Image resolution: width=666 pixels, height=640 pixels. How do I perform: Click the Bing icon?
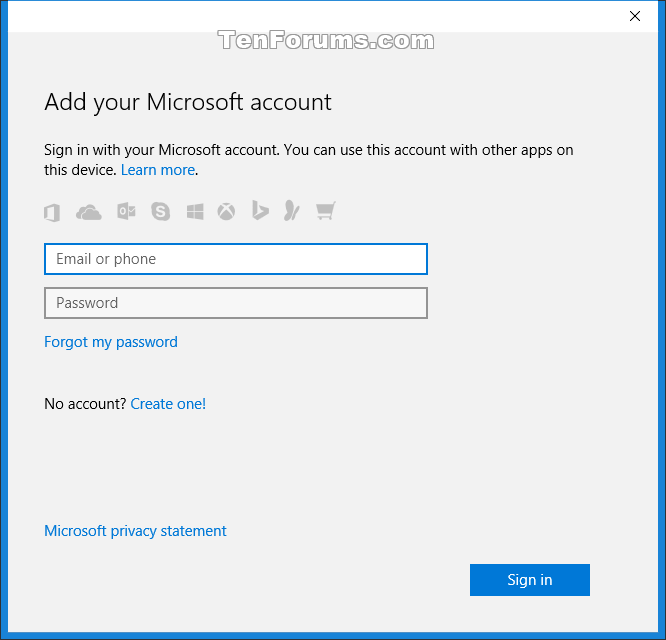click(260, 210)
